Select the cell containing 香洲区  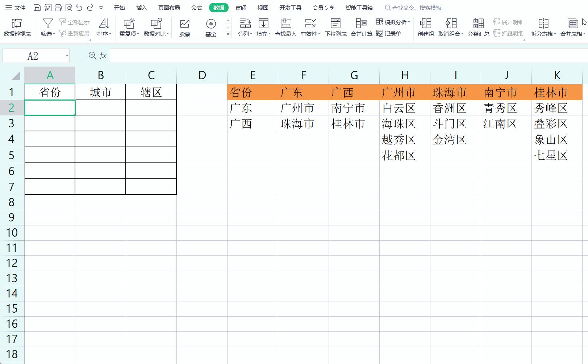[456, 108]
